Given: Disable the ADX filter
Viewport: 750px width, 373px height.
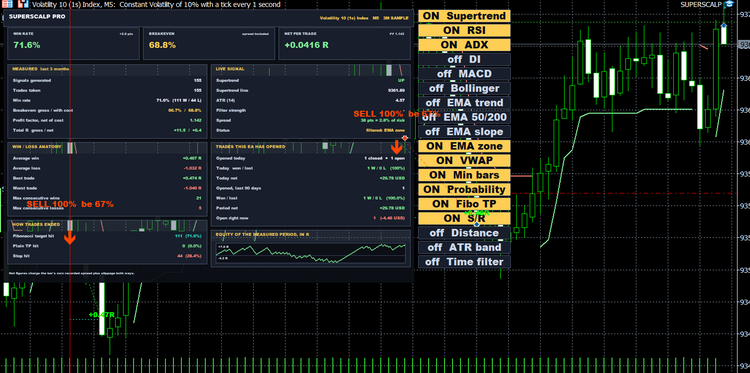Looking at the screenshot, I should click(464, 45).
